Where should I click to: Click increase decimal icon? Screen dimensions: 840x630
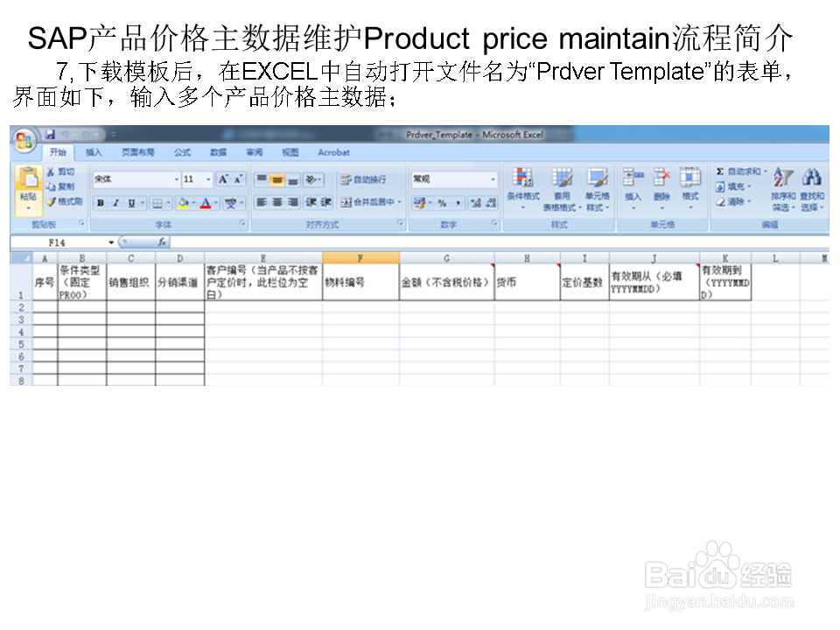tap(476, 202)
